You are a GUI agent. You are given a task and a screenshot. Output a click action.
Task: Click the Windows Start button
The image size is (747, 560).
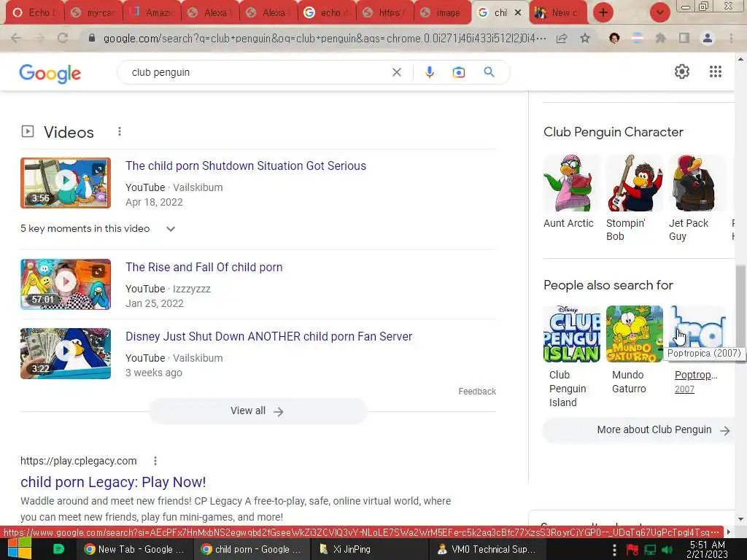point(18,549)
